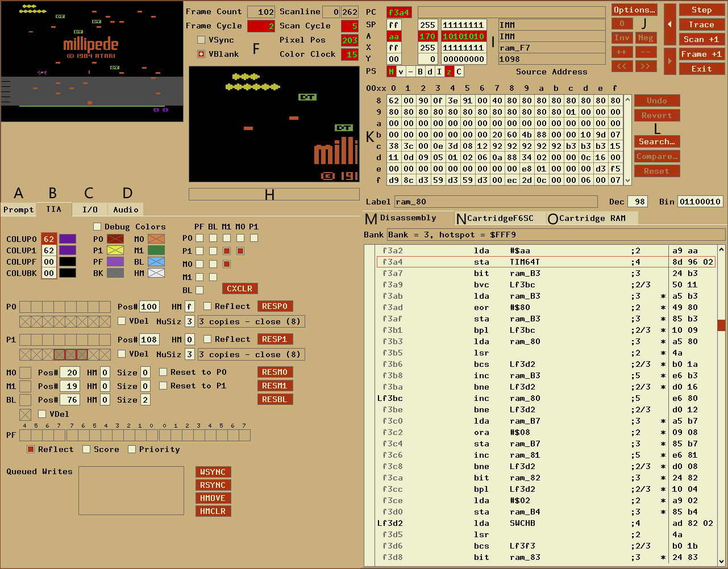Open the Audio tab
Viewport: 728px width, 569px height.
point(126,210)
